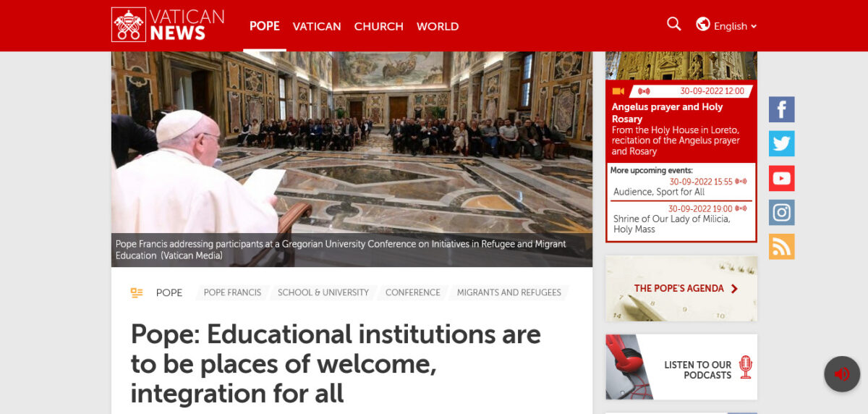Expand the English language dropdown
Screen dimensions: 868x414
(735, 26)
